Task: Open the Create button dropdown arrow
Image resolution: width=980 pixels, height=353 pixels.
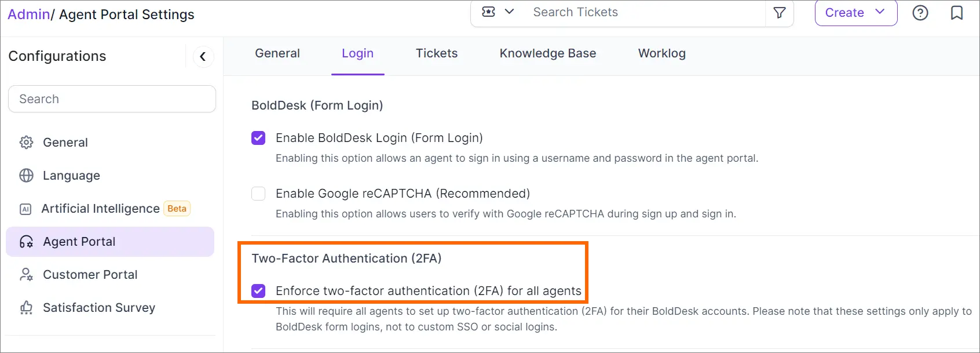Action: tap(880, 12)
